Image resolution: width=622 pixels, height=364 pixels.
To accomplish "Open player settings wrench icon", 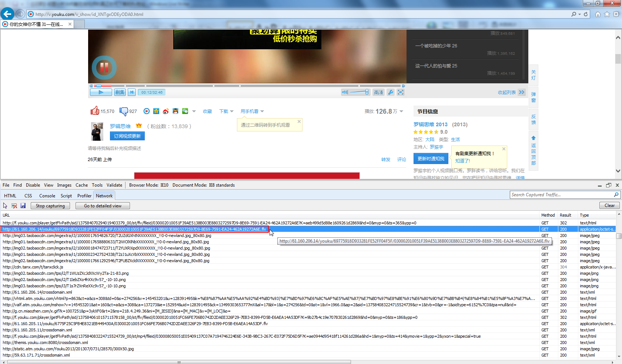I will 391,92.
